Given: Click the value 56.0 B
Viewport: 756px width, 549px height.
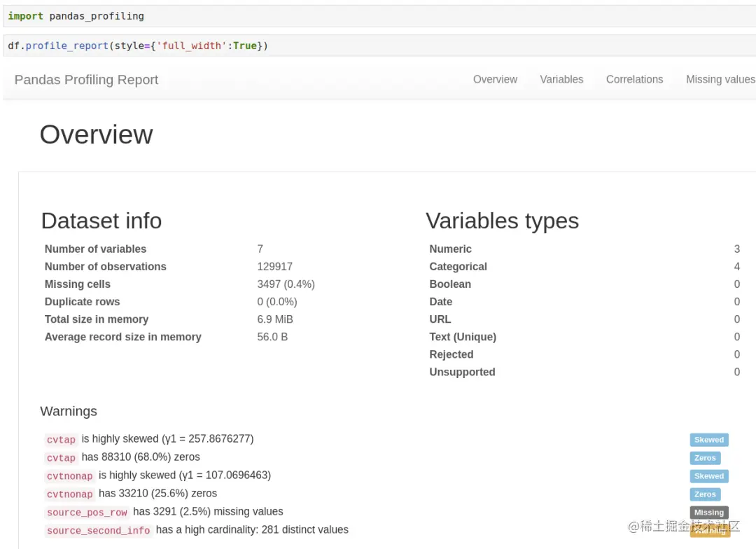Looking at the screenshot, I should (272, 337).
